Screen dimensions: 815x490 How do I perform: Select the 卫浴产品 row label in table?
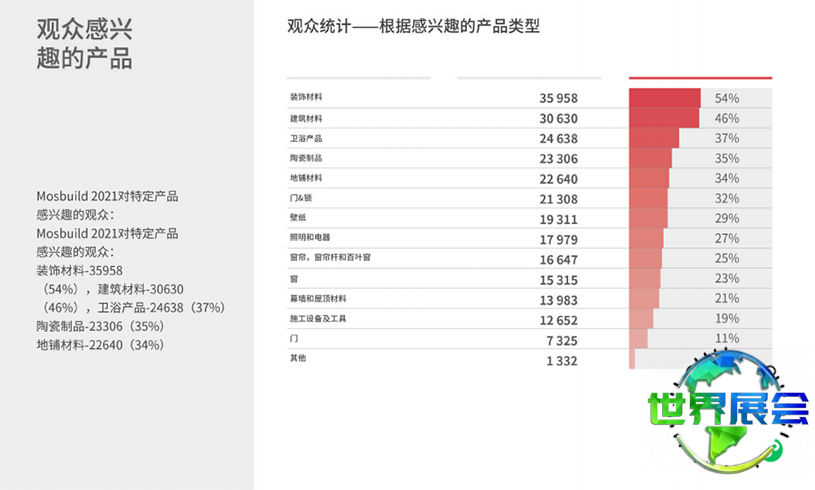(x=306, y=138)
